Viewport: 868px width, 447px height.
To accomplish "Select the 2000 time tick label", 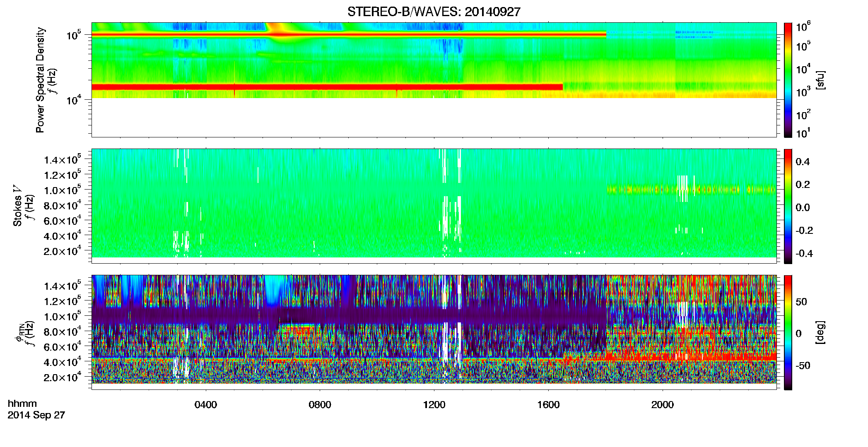I will 663,404.
